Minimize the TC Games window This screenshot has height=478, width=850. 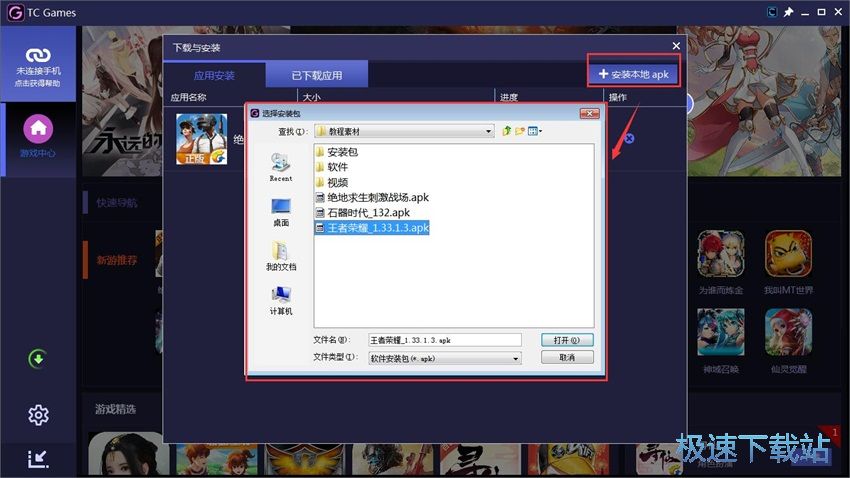coord(805,12)
